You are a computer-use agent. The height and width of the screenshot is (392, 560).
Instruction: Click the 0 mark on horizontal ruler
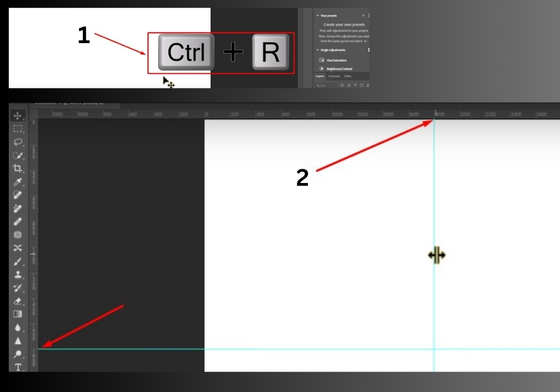point(206,114)
